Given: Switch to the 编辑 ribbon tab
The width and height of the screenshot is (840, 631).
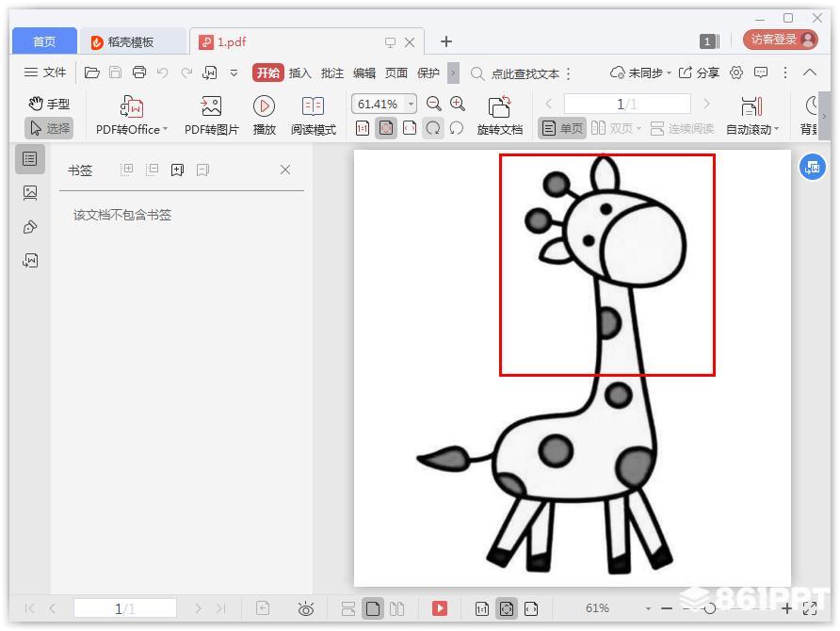Looking at the screenshot, I should coord(364,73).
